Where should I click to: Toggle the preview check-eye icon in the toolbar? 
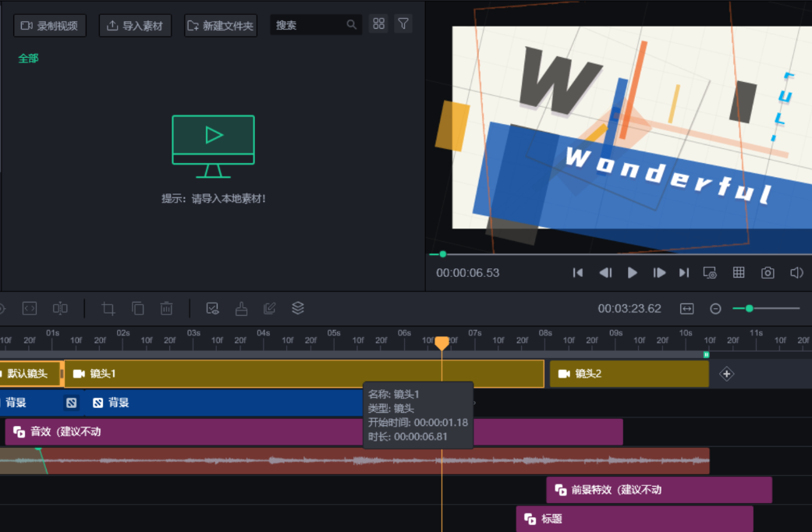tap(212, 308)
